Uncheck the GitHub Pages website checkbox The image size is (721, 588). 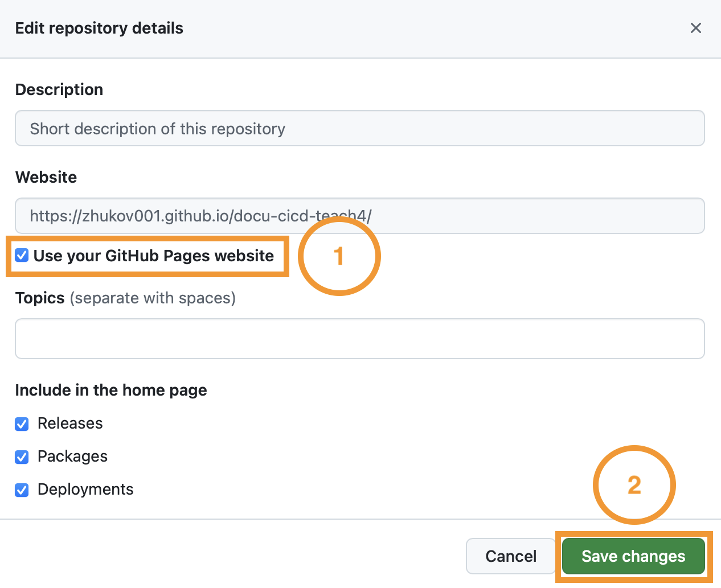tap(22, 256)
